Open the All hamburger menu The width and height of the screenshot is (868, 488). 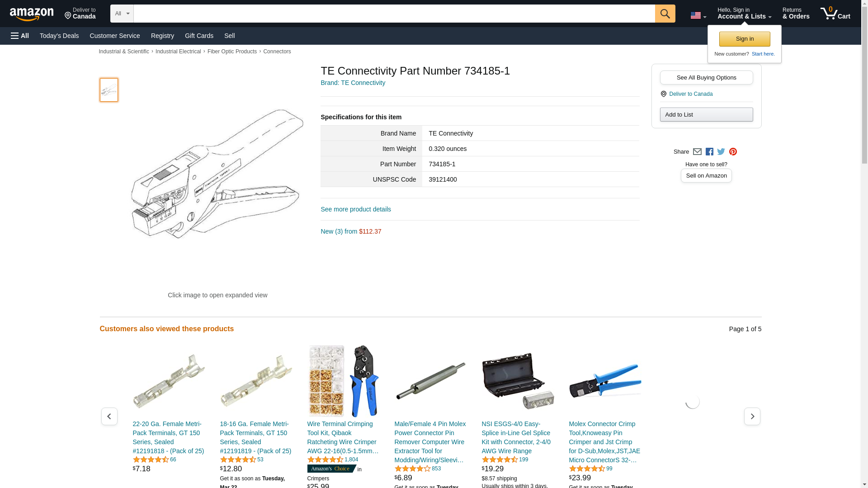(x=20, y=36)
